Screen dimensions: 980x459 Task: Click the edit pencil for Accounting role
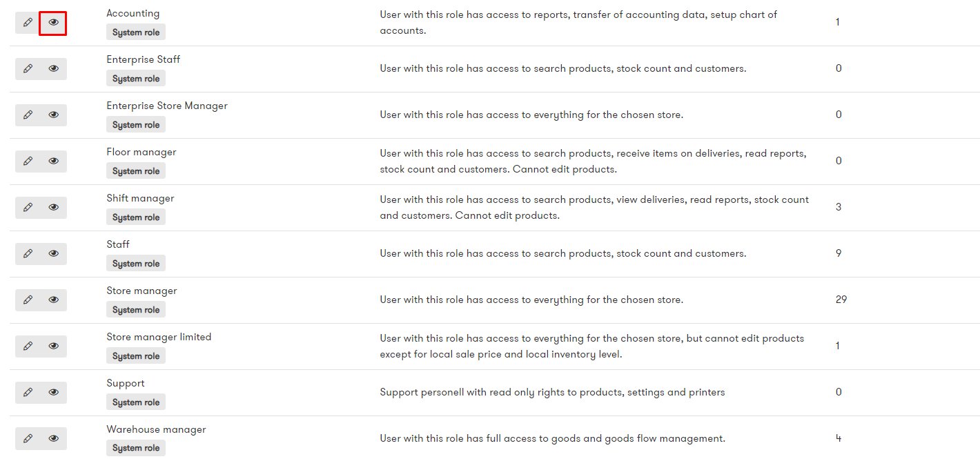coord(28,23)
